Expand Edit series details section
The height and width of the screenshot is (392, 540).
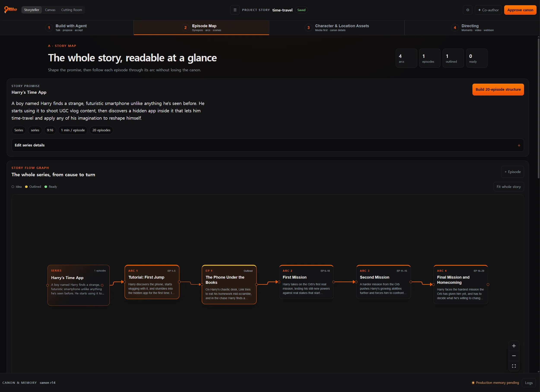(268, 145)
